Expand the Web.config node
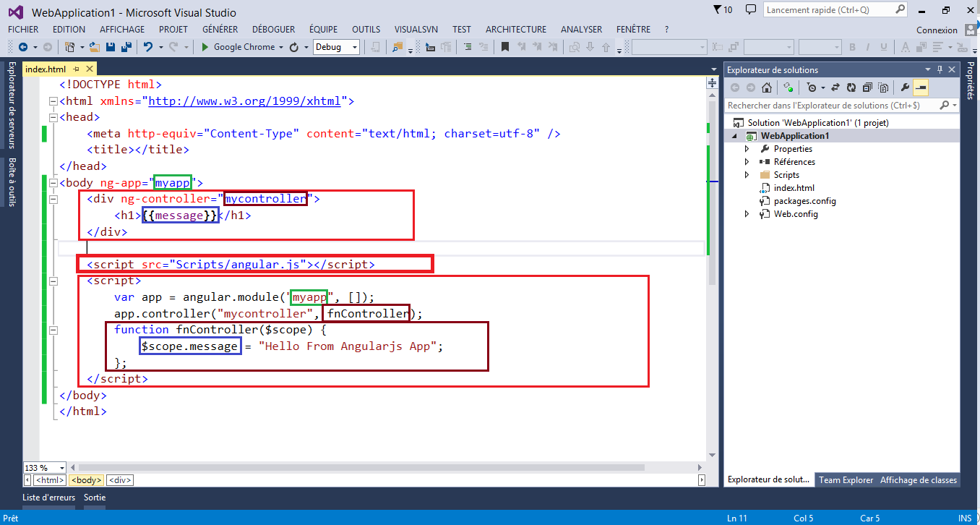The height and width of the screenshot is (525, 980). coord(747,214)
